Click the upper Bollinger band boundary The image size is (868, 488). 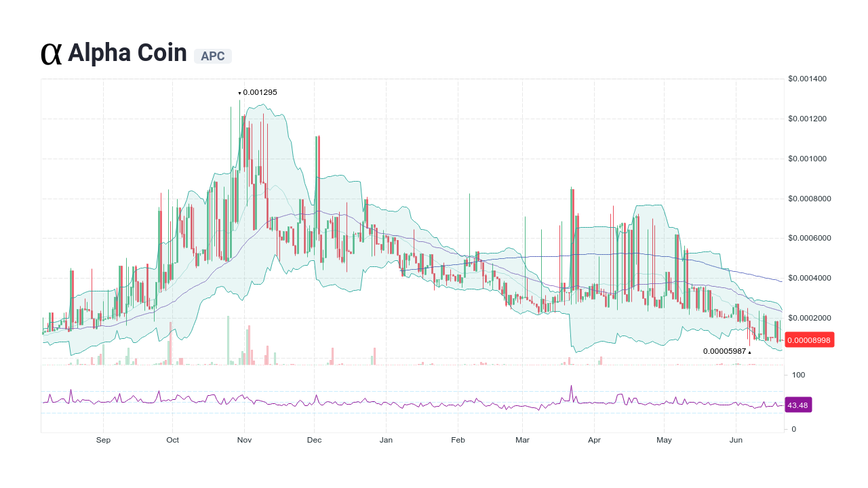coord(264,105)
